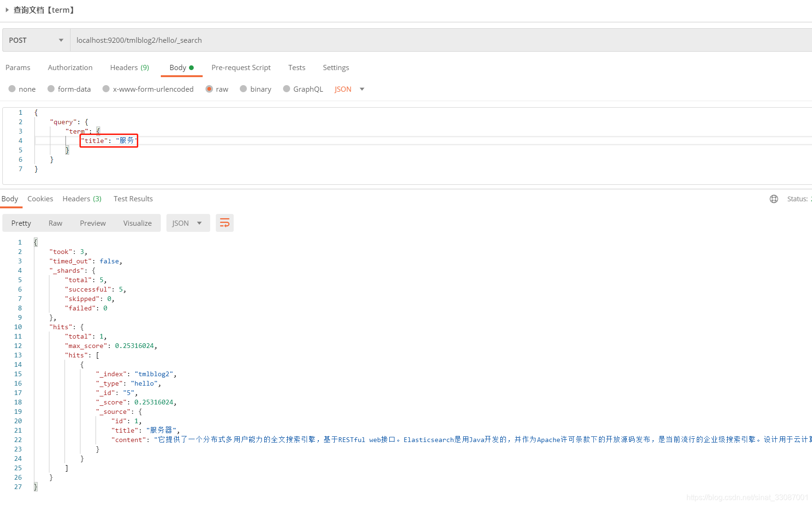Select the request Body tab
The image size is (812, 506).
tap(181, 68)
